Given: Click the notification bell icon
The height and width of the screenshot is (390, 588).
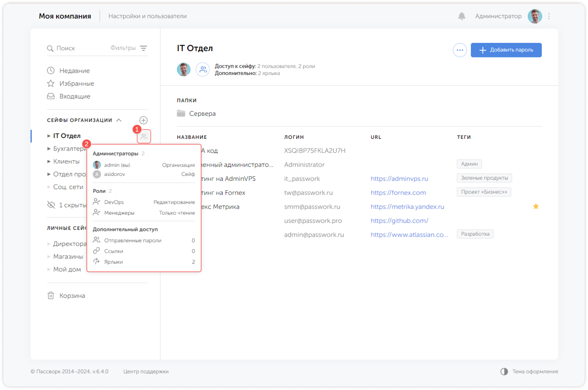Looking at the screenshot, I should tap(461, 16).
